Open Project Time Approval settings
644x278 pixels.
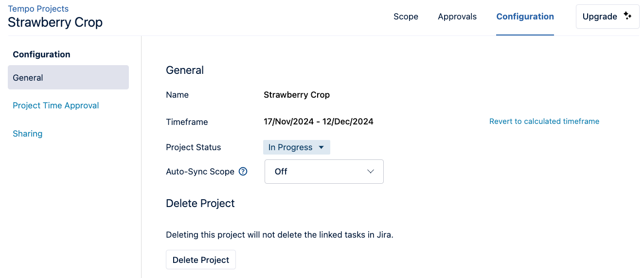56,105
